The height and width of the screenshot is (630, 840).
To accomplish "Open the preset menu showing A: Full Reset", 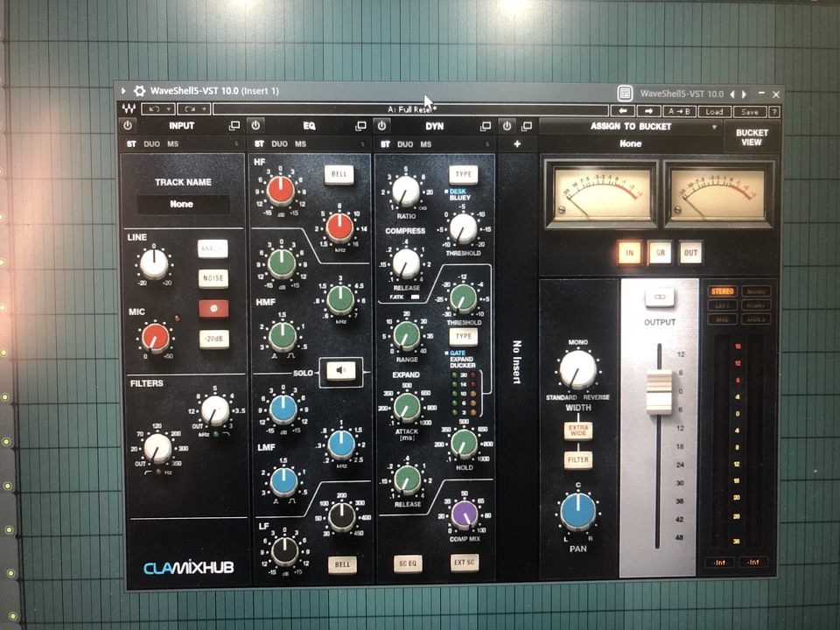I will pos(411,110).
